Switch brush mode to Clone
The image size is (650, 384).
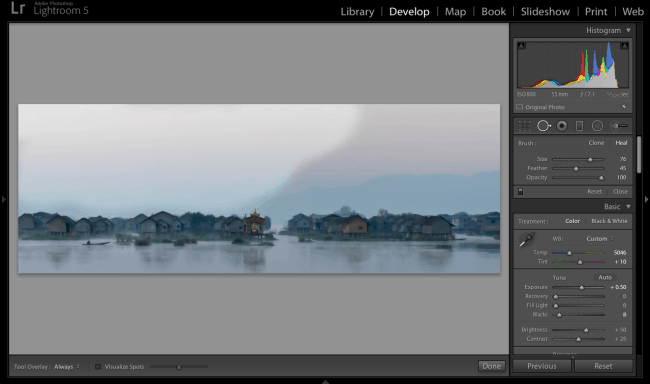point(596,143)
